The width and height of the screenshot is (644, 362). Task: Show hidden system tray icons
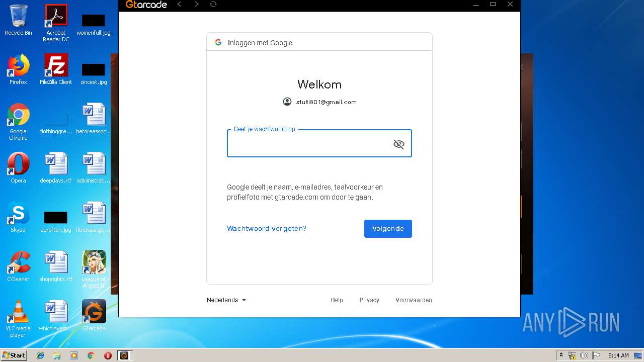click(x=561, y=355)
